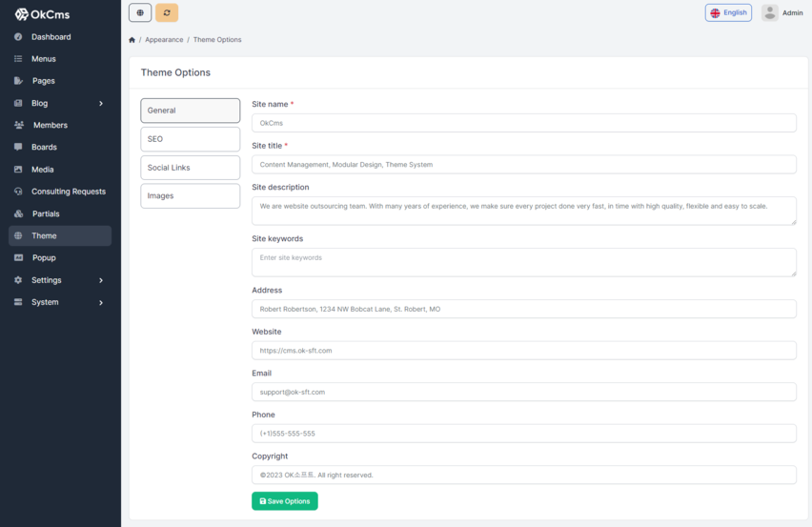Open Dashboard from the sidebar icon
The image size is (812, 527).
click(18, 37)
